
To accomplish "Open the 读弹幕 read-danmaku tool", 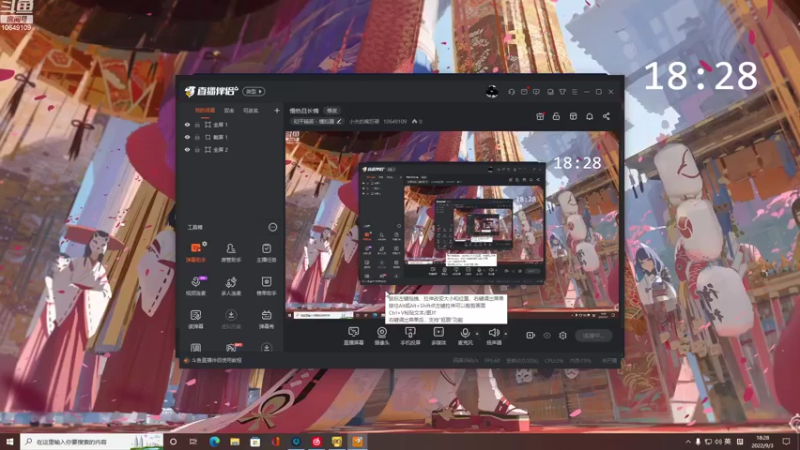I will (x=196, y=319).
